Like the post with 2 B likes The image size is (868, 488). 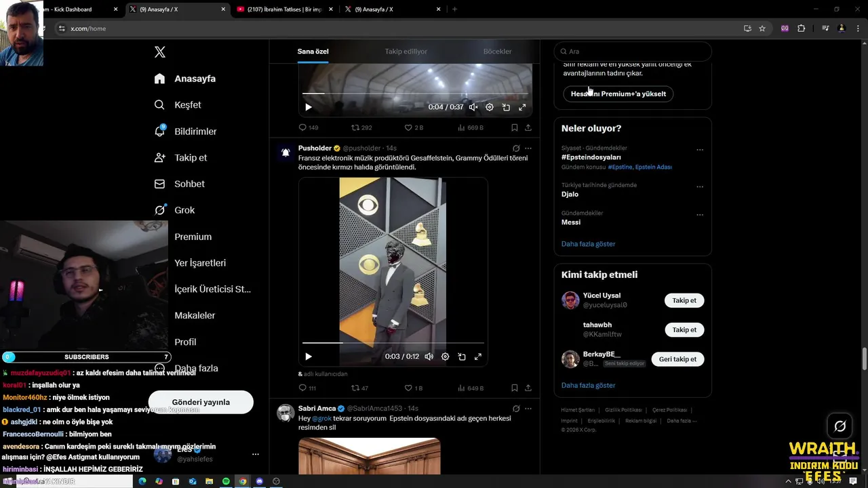(414, 127)
